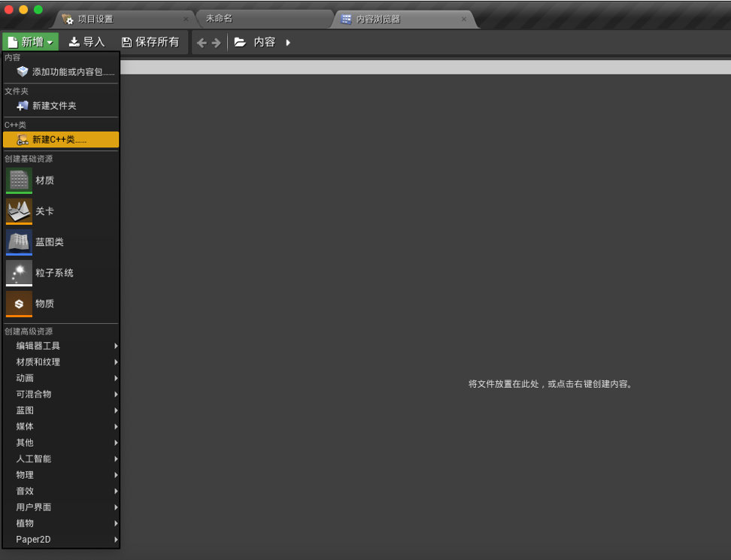Click the macOS green zoom button
The height and width of the screenshot is (560, 731).
[38, 9]
